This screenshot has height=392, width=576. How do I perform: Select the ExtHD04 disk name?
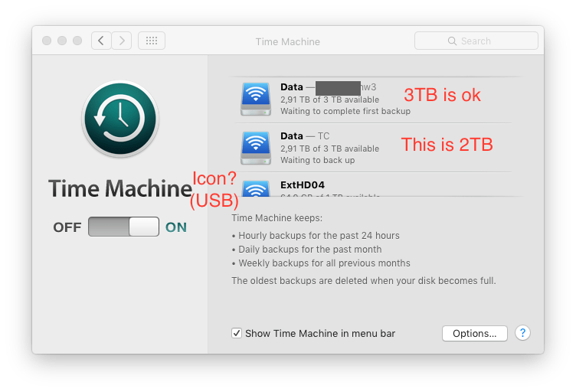[303, 185]
